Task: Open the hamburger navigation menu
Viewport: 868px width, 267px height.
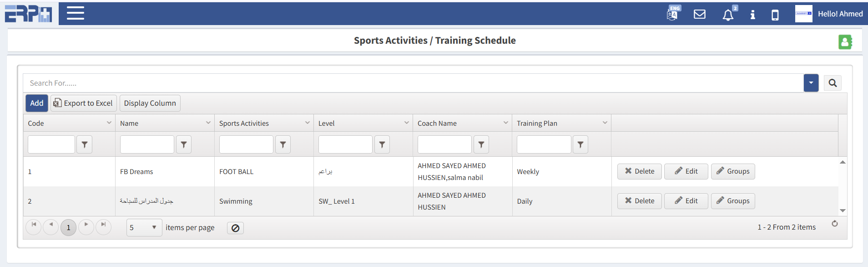Action: pos(76,13)
